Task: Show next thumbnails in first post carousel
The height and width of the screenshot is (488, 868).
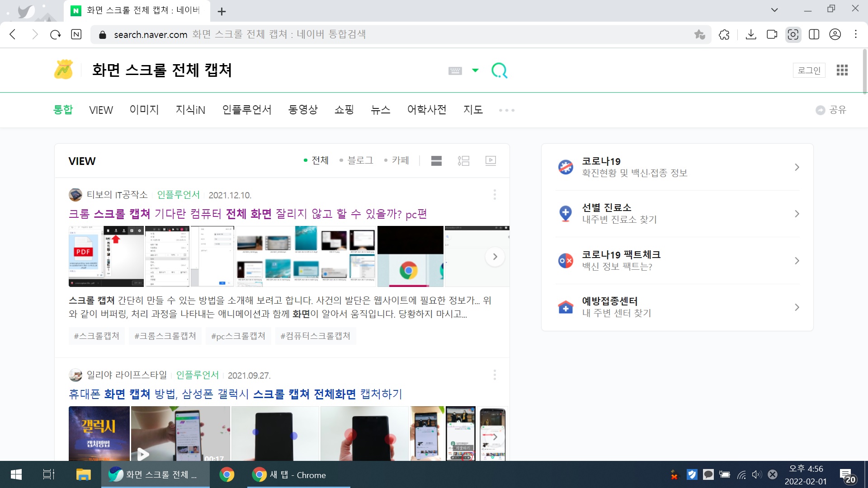Action: [x=495, y=257]
